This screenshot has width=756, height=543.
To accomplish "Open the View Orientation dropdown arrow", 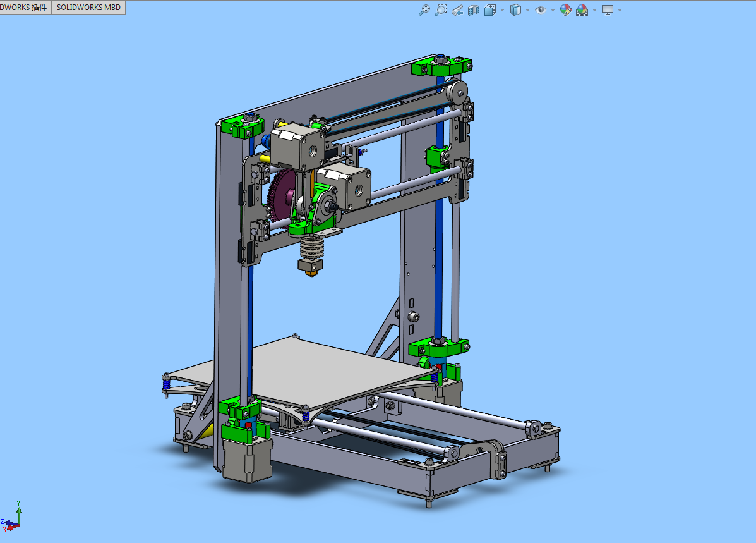I will (x=502, y=10).
